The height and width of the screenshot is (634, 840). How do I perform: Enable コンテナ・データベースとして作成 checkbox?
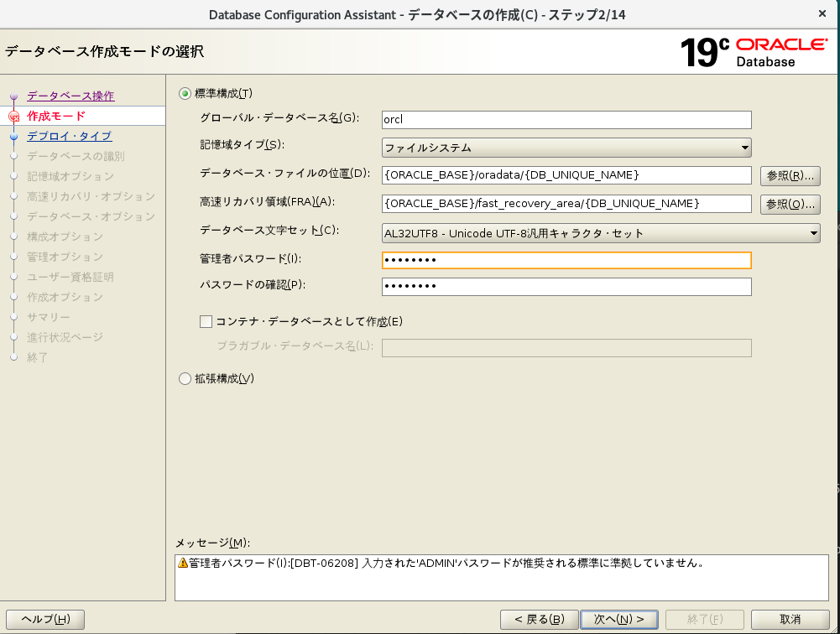(206, 321)
